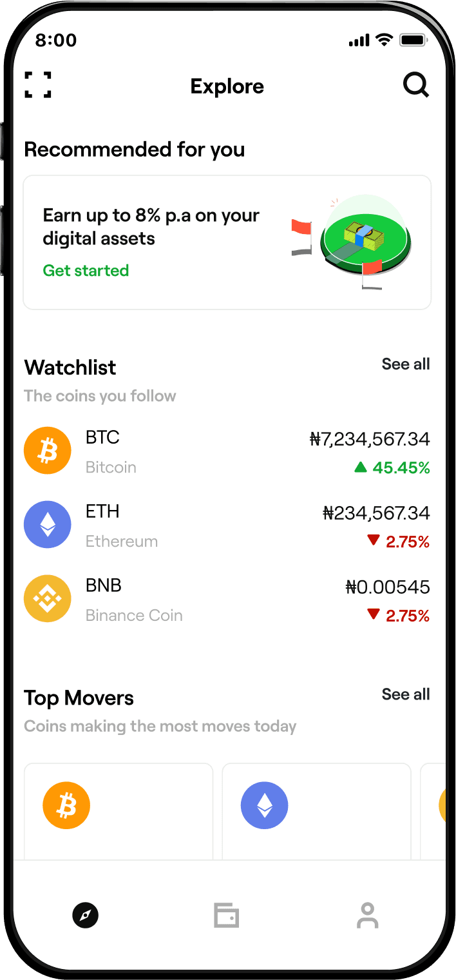
Task: Switch to the Explore compass tab
Action: [85, 915]
